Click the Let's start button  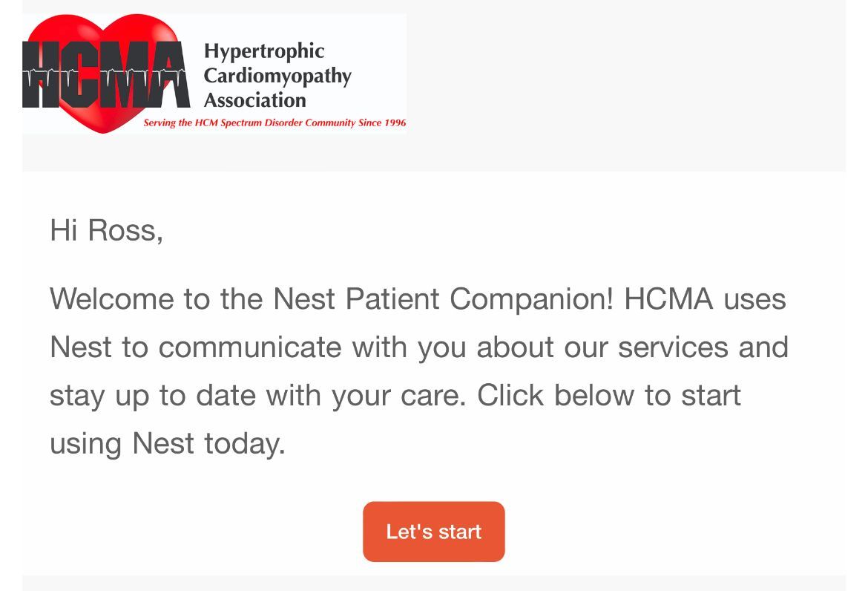433,532
